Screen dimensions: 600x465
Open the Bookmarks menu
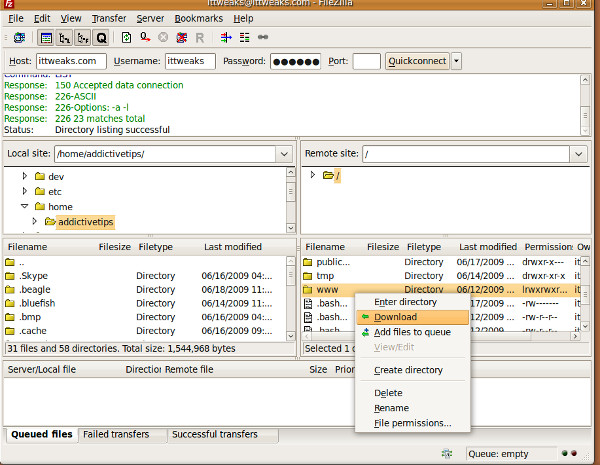(199, 18)
